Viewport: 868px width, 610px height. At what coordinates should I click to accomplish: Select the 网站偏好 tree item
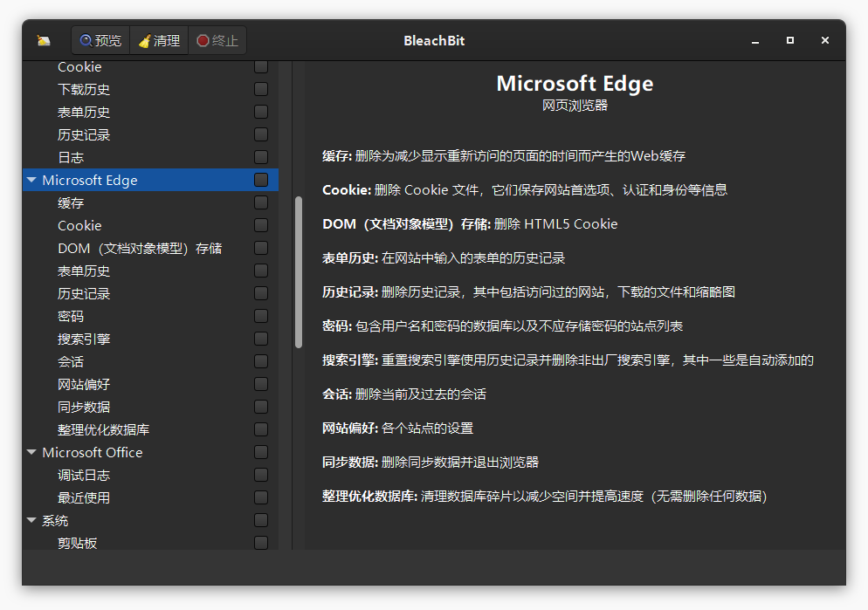(x=84, y=384)
